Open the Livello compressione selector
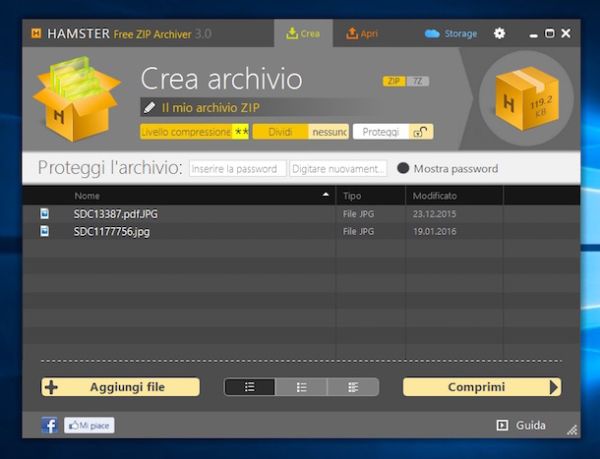Screen dimensions: 600x459 pyautogui.click(x=194, y=132)
